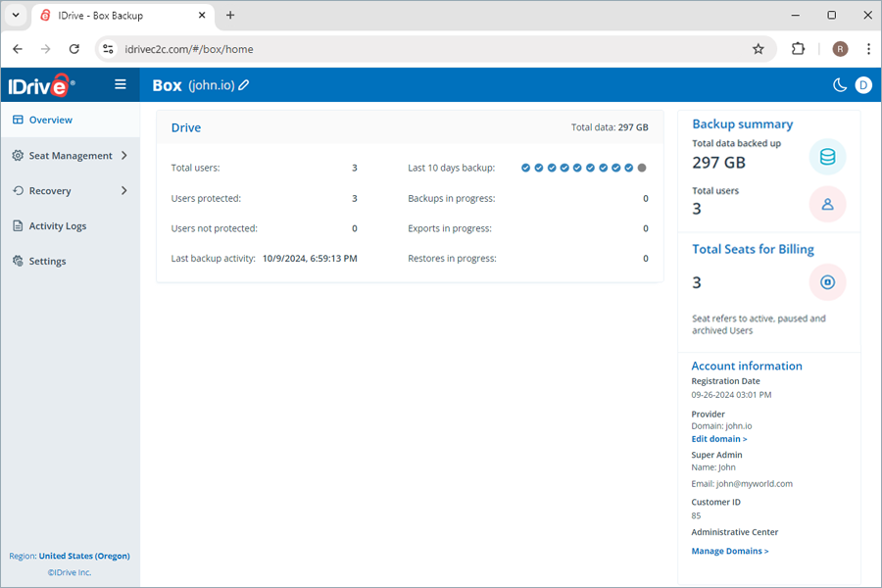The image size is (882, 588).
Task: Expand the Recovery submenu
Action: (x=123, y=190)
